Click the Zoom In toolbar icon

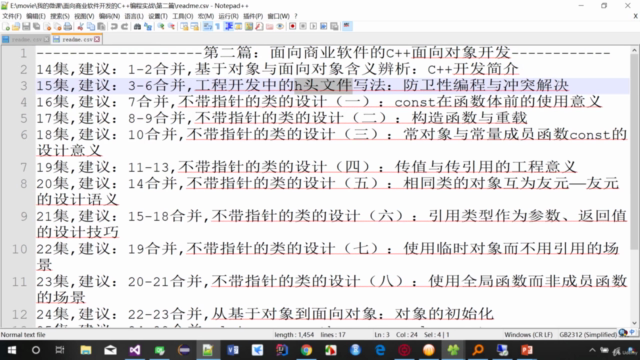161,27
